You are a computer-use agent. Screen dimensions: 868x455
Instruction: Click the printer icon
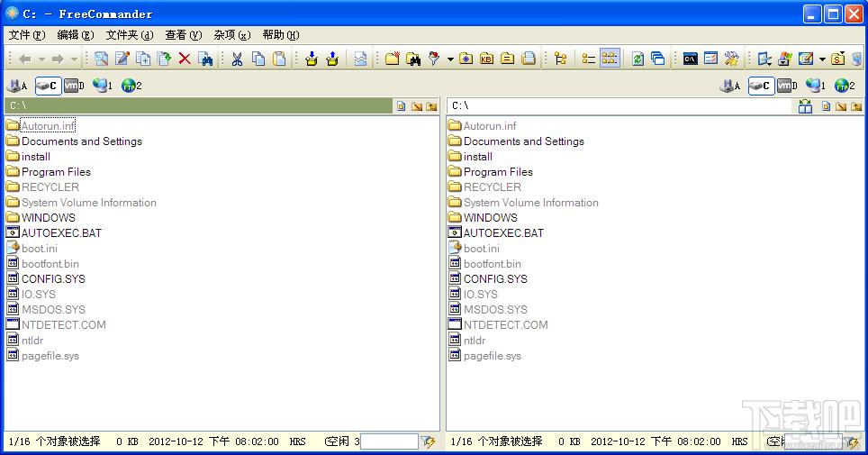(x=529, y=59)
